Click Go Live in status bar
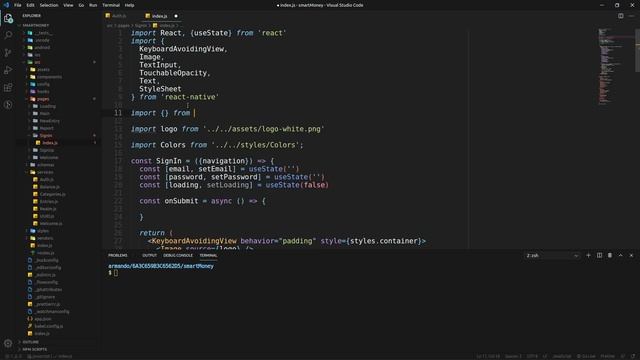 586,356
